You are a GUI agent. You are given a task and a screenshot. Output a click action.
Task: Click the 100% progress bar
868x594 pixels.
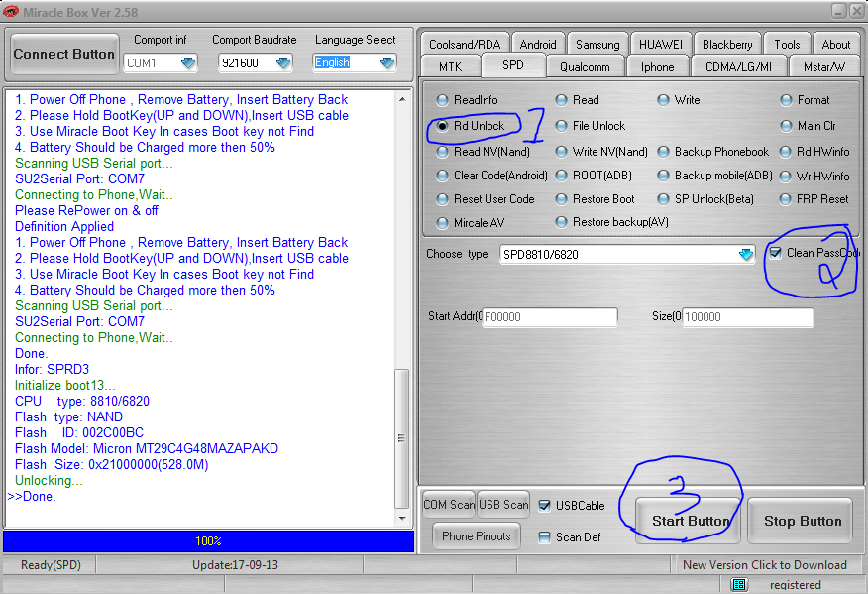(209, 541)
